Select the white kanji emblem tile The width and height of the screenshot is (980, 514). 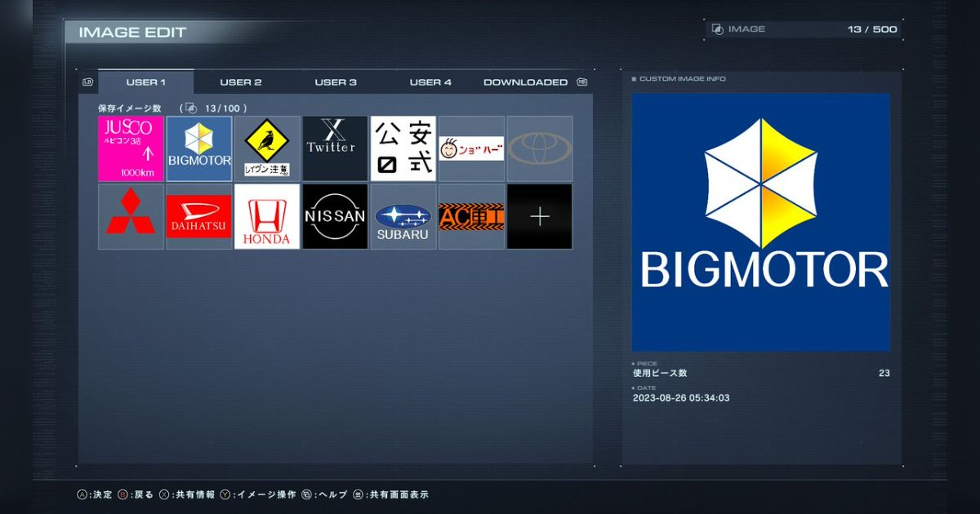click(x=403, y=148)
